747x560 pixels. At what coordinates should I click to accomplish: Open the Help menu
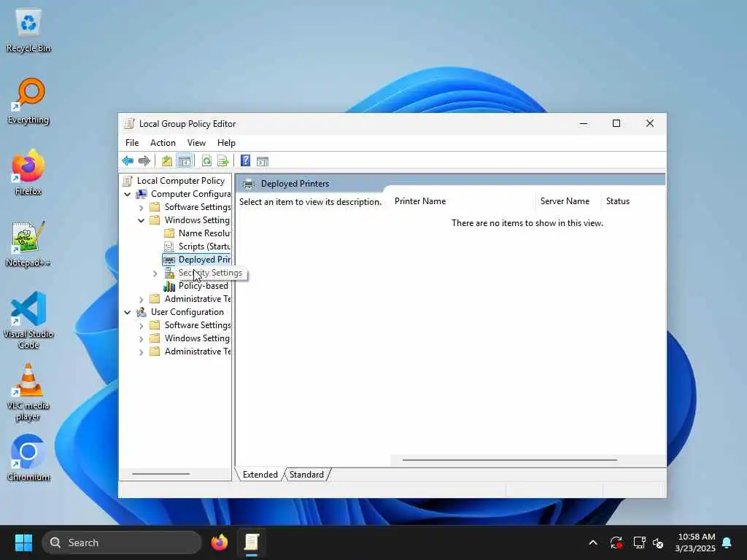pyautogui.click(x=226, y=143)
